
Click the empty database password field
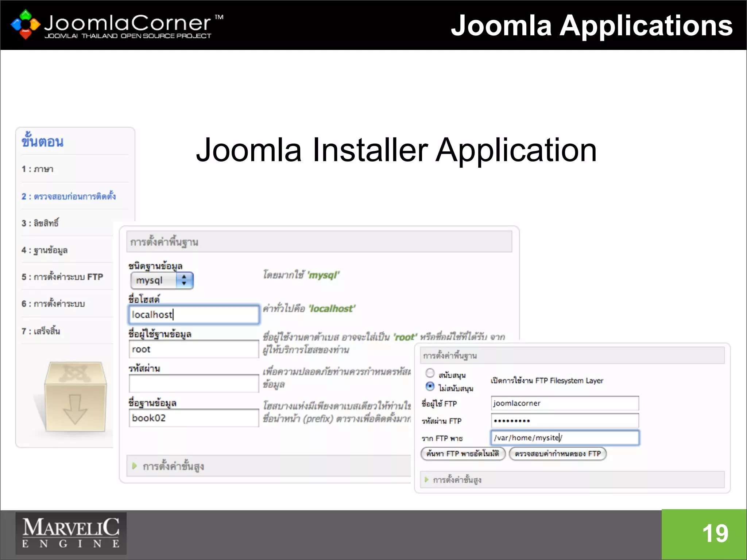[x=194, y=384]
